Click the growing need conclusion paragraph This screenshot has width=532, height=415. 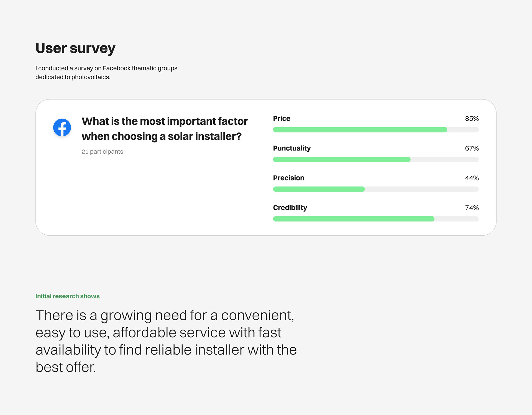coord(166,341)
